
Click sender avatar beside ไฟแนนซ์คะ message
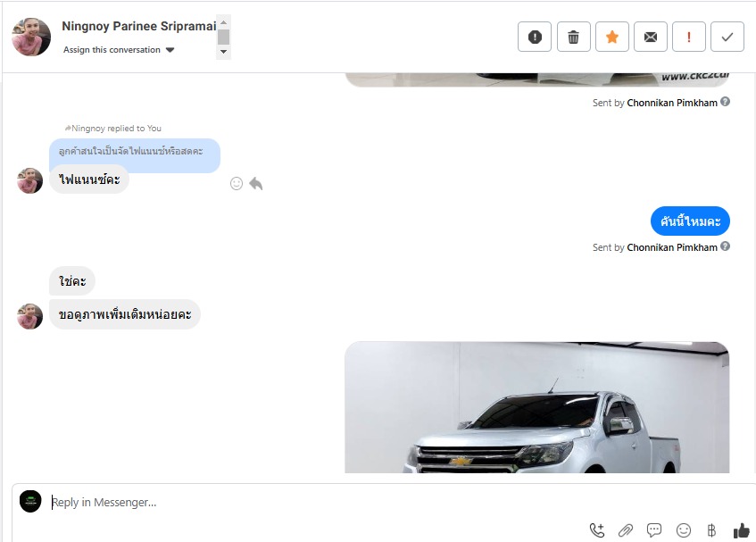[x=29, y=180]
